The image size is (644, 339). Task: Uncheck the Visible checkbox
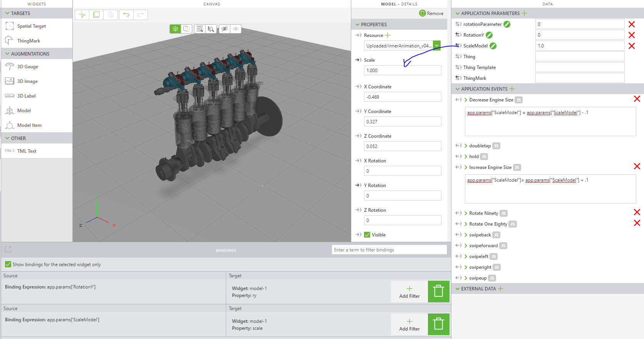(x=367, y=235)
